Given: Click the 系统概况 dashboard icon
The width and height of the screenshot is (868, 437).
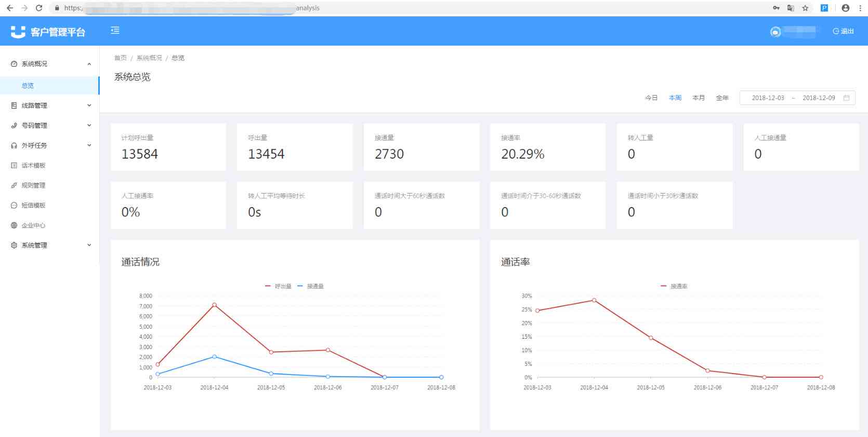Looking at the screenshot, I should point(14,64).
